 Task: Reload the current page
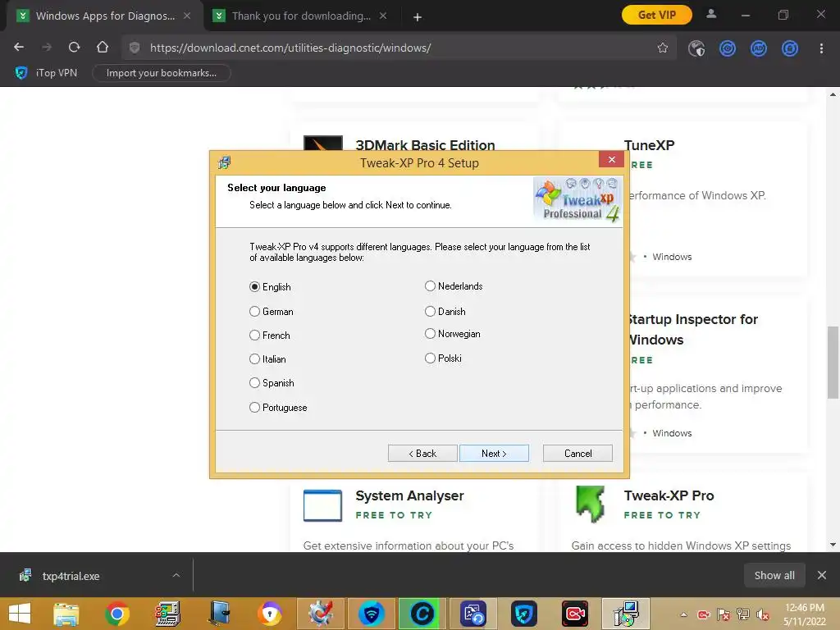[74, 47]
